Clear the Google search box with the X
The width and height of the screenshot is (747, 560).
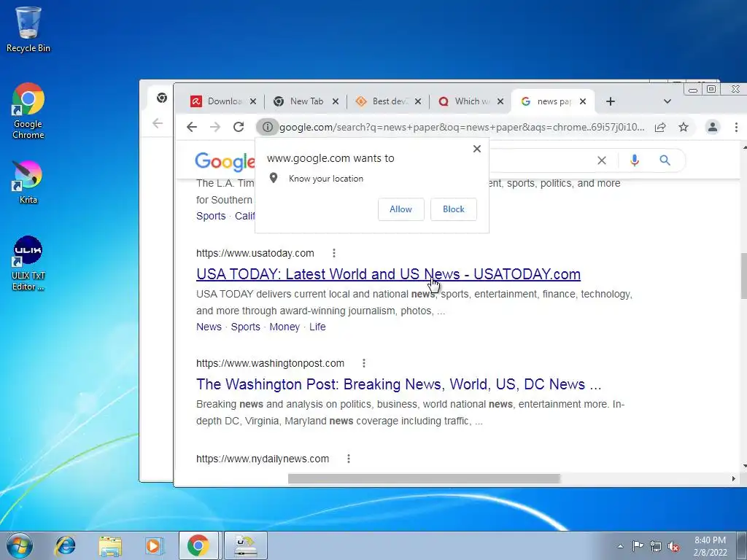click(602, 160)
